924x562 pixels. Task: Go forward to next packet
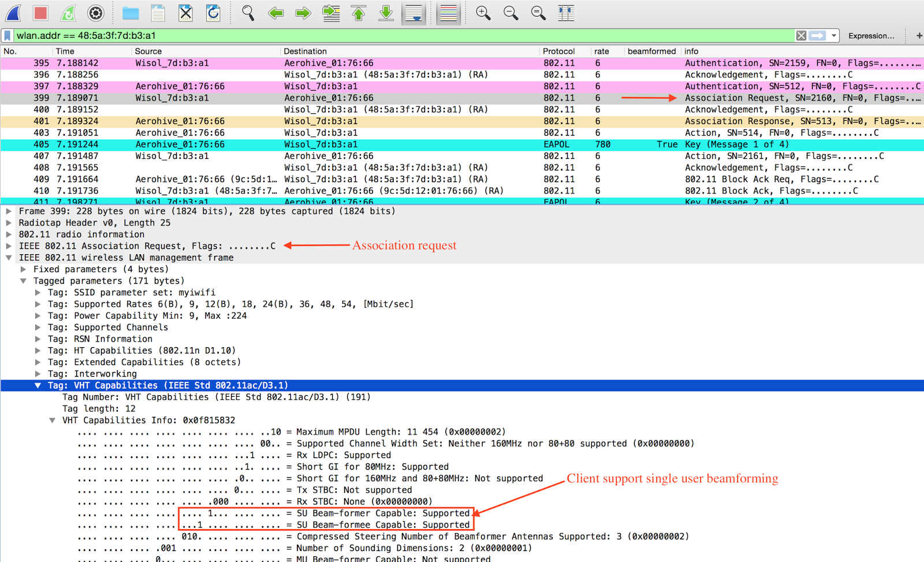[x=303, y=13]
